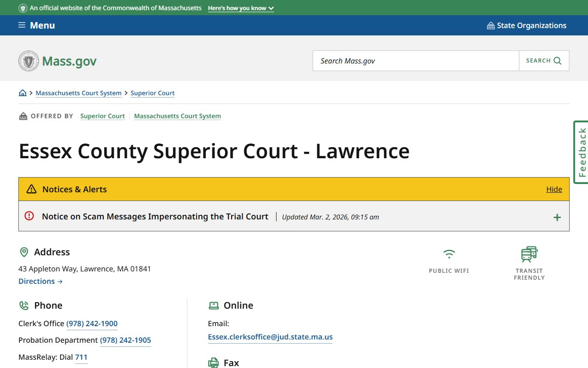Viewport: 588px width, 368px height.
Task: Click the Transit Friendly bus icon
Action: click(529, 254)
